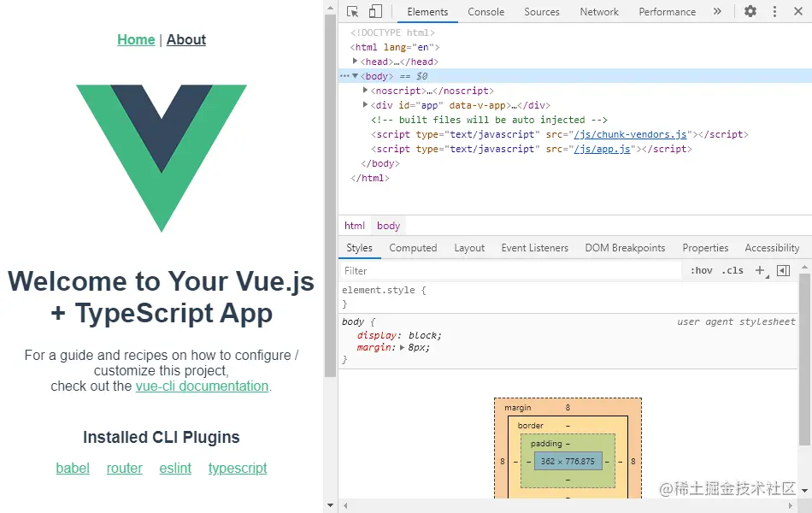812x513 pixels.
Task: Toggle the :hov element state panel
Action: (x=701, y=270)
